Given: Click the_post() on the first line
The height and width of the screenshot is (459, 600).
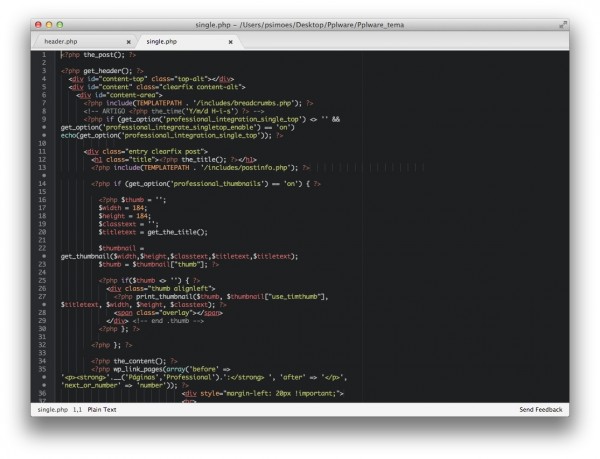Looking at the screenshot, I should click(104, 55).
